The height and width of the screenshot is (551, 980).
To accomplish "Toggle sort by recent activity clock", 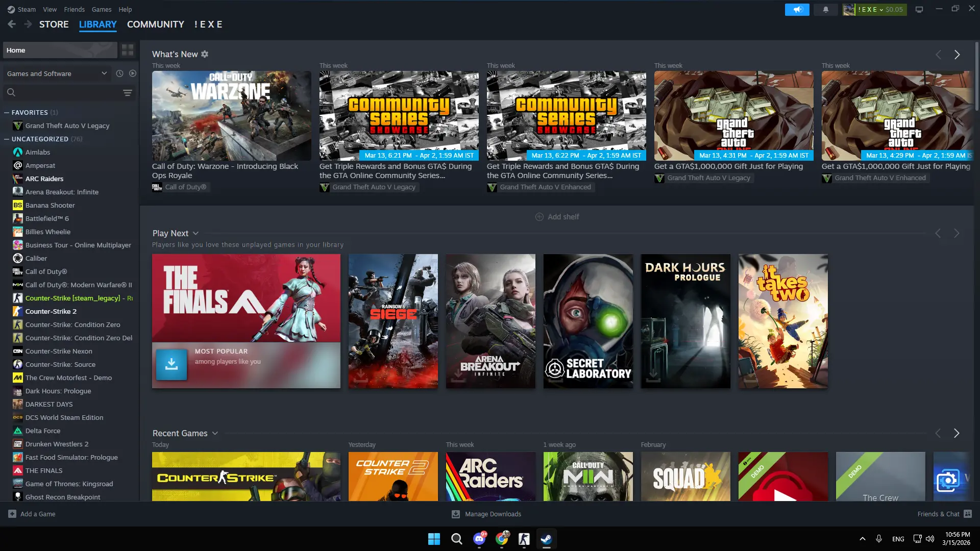I will 119,73.
